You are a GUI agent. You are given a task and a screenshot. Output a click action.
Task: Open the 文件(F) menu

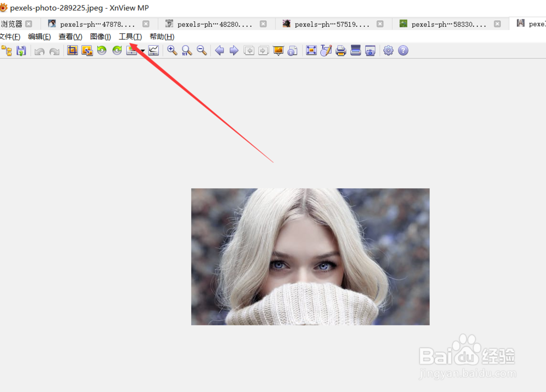10,37
